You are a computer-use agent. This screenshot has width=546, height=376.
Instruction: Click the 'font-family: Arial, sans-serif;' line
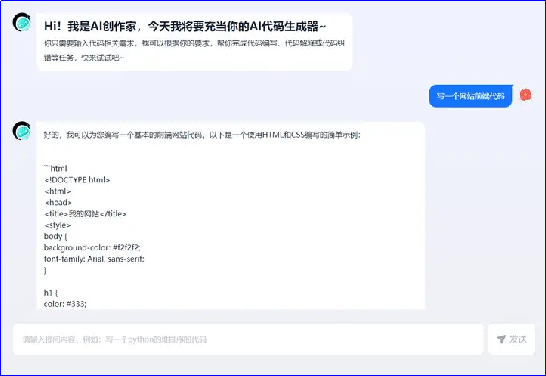point(94,259)
